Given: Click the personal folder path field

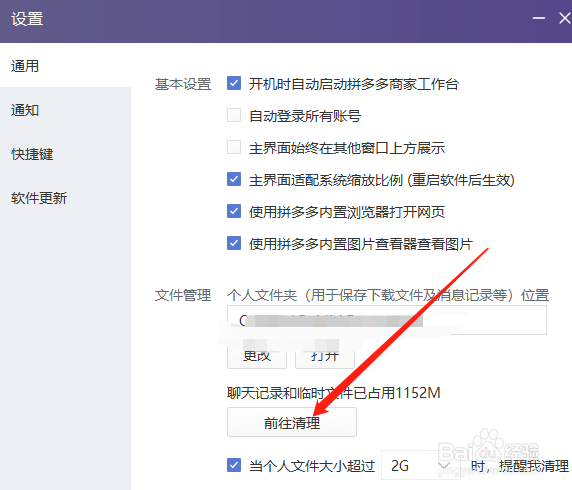Looking at the screenshot, I should [x=387, y=320].
